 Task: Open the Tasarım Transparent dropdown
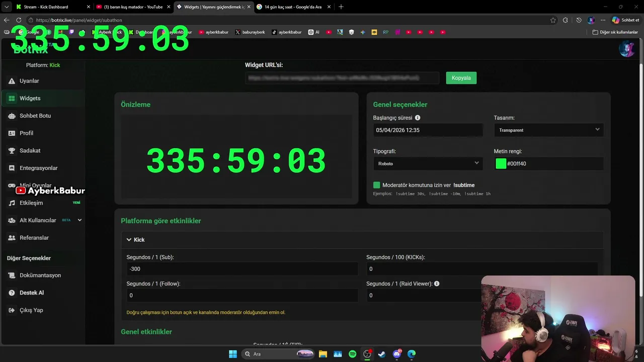[x=549, y=130]
